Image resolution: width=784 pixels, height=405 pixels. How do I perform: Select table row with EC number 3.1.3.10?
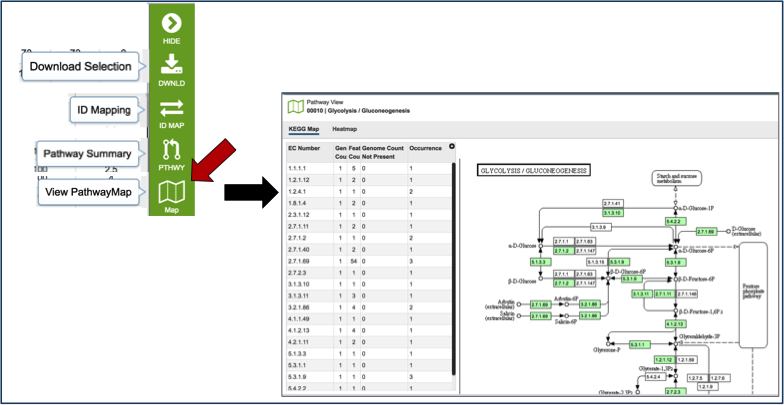(x=368, y=284)
